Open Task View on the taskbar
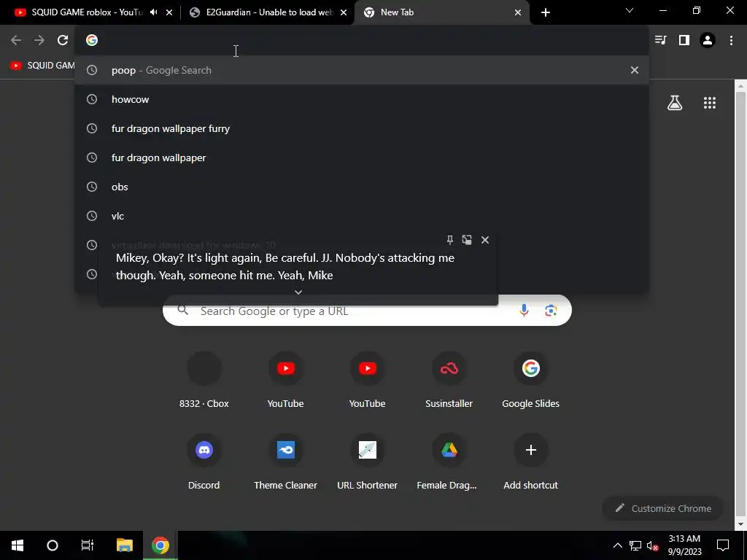The image size is (747, 560). pos(88,545)
